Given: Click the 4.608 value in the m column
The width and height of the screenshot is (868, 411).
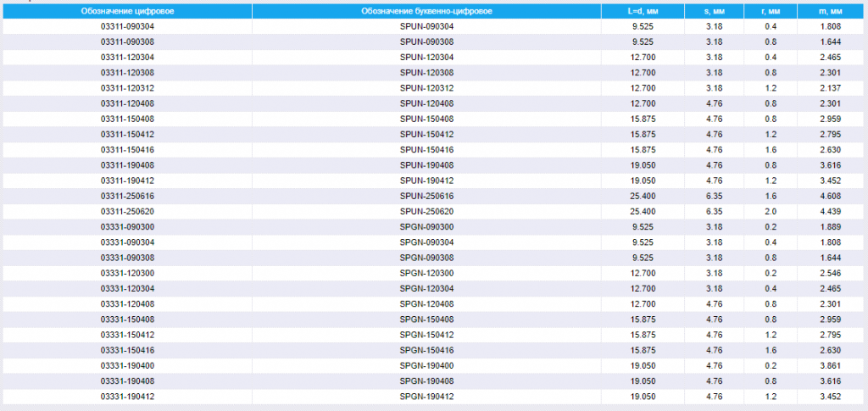Looking at the screenshot, I should pos(831,197).
